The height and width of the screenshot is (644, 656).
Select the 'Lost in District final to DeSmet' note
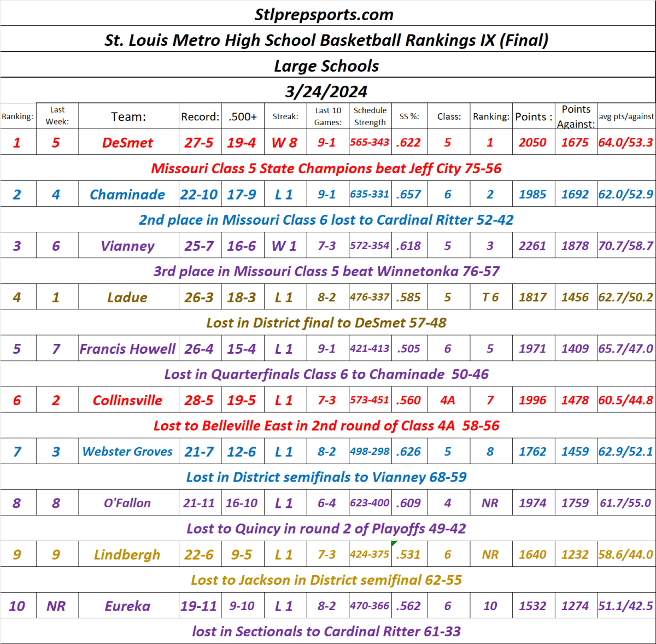(x=326, y=323)
